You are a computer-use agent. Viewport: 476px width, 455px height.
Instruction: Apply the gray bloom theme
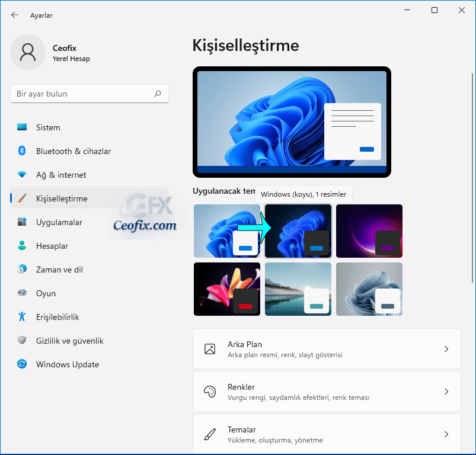(x=369, y=289)
